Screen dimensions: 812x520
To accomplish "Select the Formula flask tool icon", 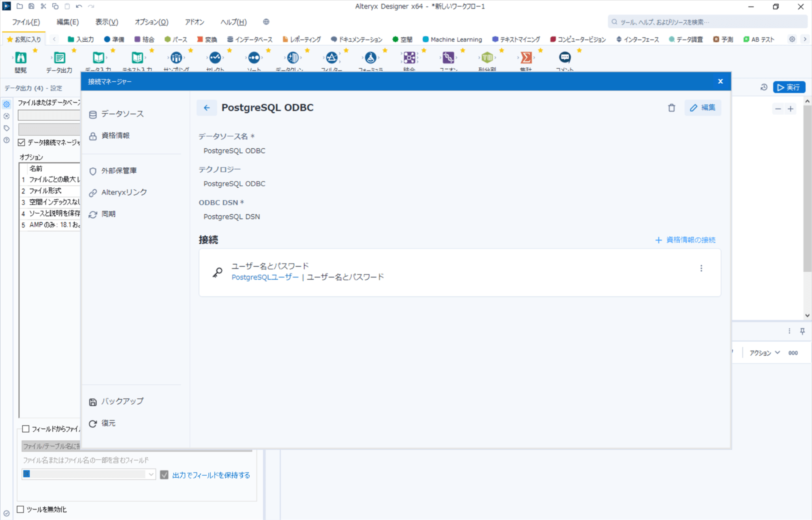I will coord(371,58).
